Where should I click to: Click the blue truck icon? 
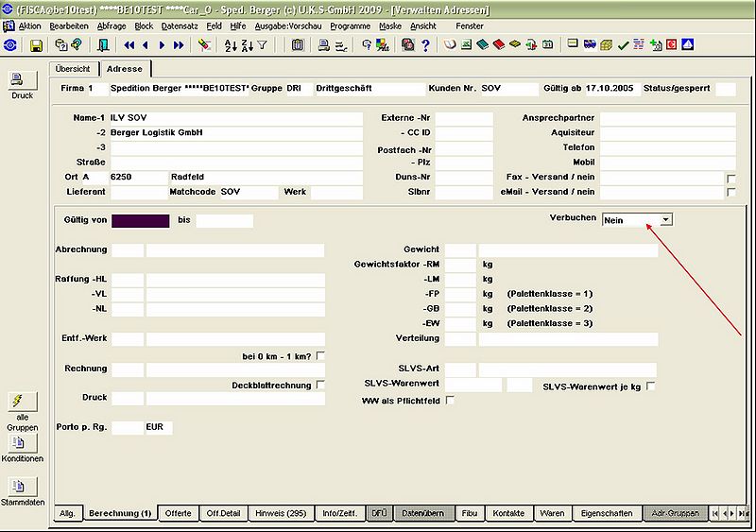click(590, 44)
